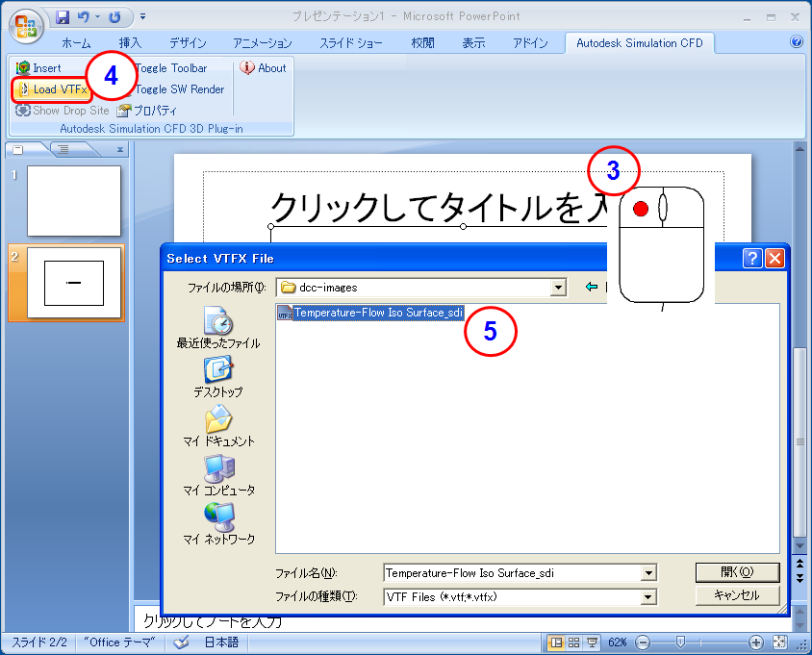Click the Fit slide to window icon
The height and width of the screenshot is (655, 812).
click(x=782, y=642)
